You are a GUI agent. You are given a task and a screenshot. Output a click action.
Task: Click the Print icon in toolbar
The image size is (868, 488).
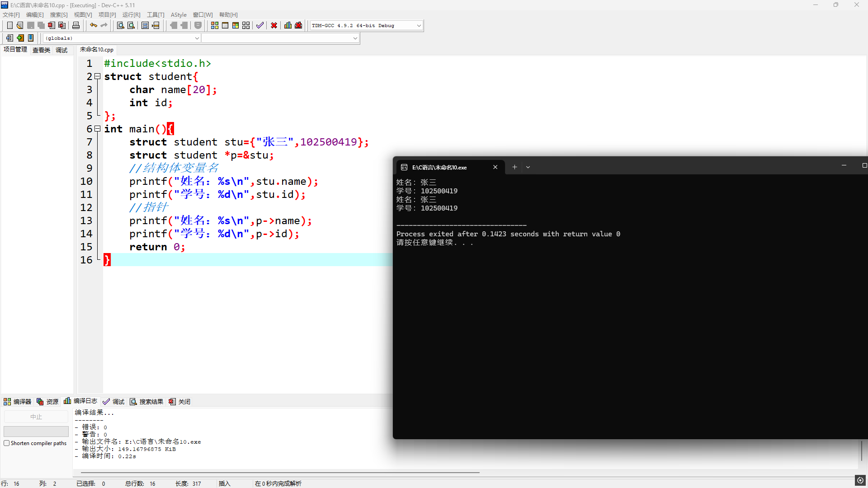pyautogui.click(x=76, y=26)
